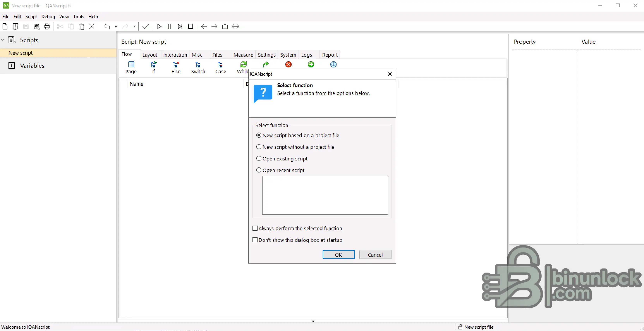Switch to the System tab
This screenshot has width=644, height=331.
point(288,55)
